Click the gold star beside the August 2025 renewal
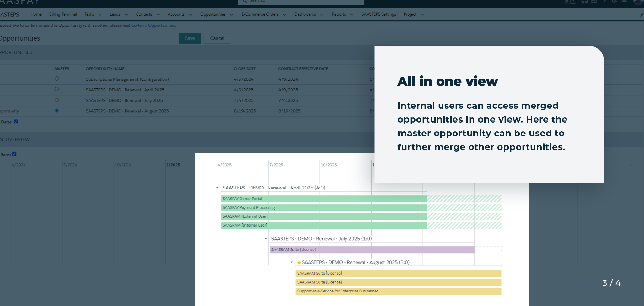Screen dimensions: 644x306 coord(299,263)
